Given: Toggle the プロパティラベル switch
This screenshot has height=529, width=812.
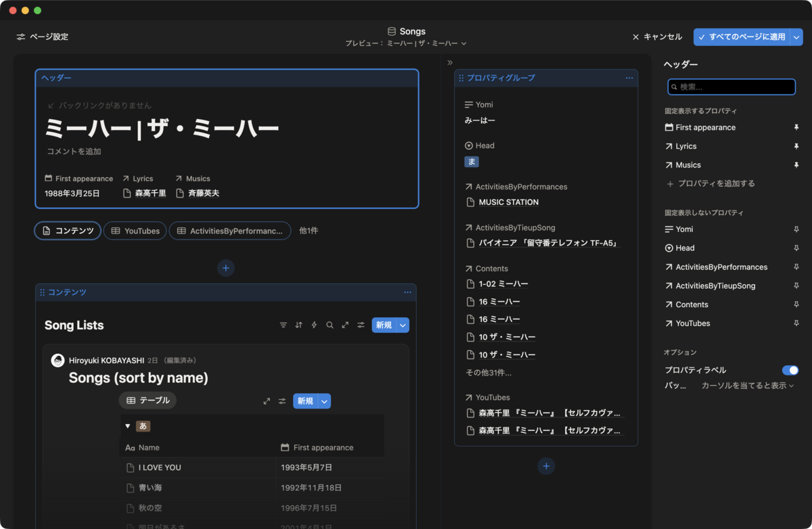Looking at the screenshot, I should tap(790, 370).
